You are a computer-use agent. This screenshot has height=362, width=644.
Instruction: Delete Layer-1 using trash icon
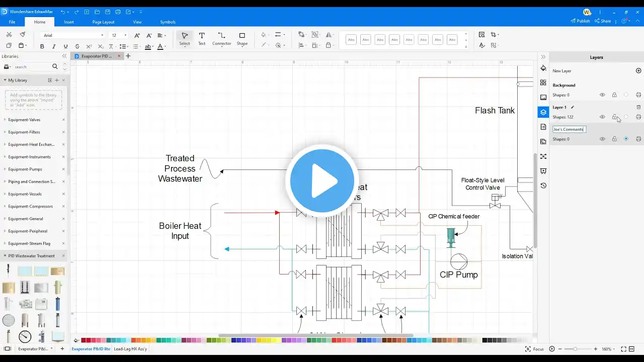click(x=638, y=107)
